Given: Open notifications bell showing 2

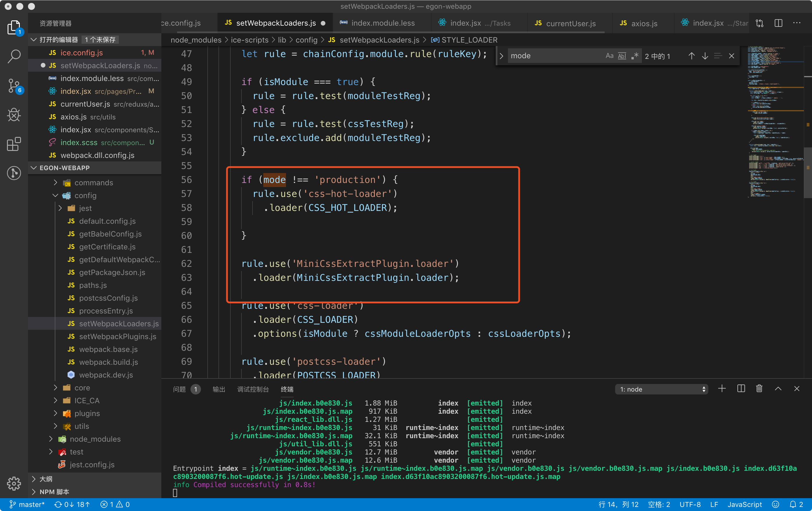Looking at the screenshot, I should [x=796, y=504].
